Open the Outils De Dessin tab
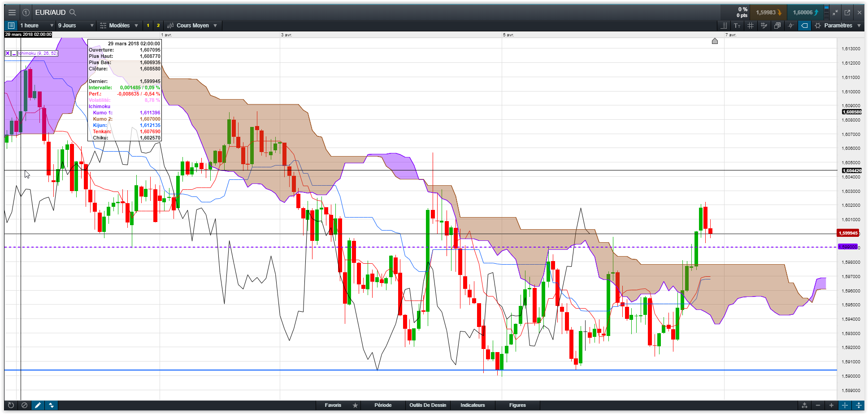868x414 pixels. tap(428, 405)
